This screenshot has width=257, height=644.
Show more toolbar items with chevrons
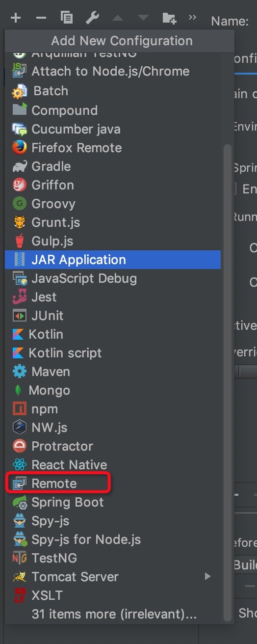point(192,18)
